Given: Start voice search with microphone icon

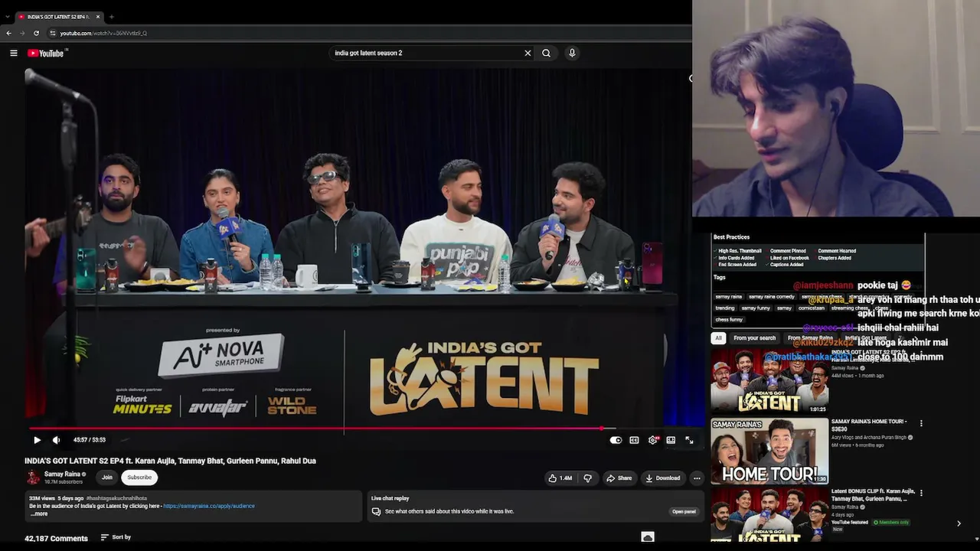Looking at the screenshot, I should 572,53.
